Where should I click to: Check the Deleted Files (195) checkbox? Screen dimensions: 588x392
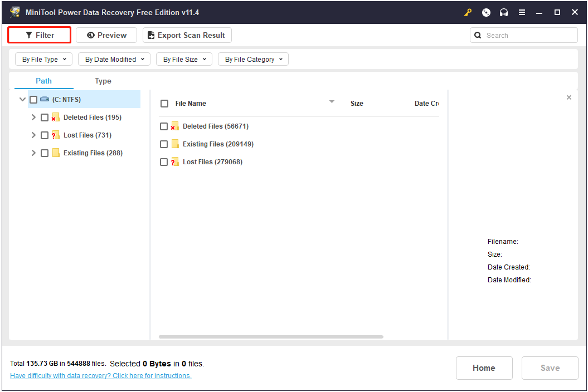pos(44,117)
